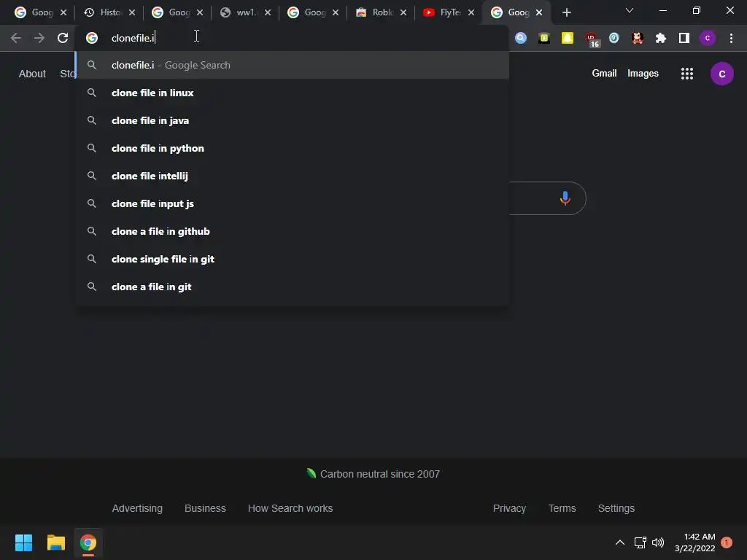This screenshot has width=747, height=560.
Task: Click the blue magnifier extension icon
Action: tap(521, 38)
